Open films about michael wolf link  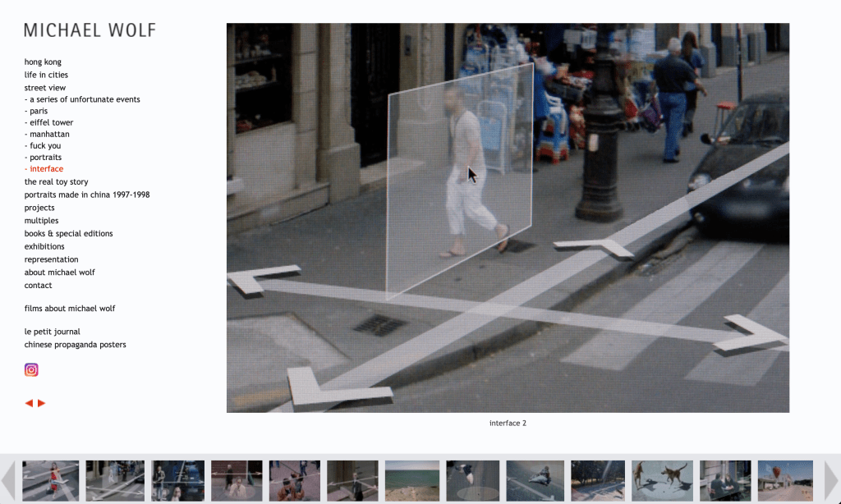pyautogui.click(x=70, y=309)
